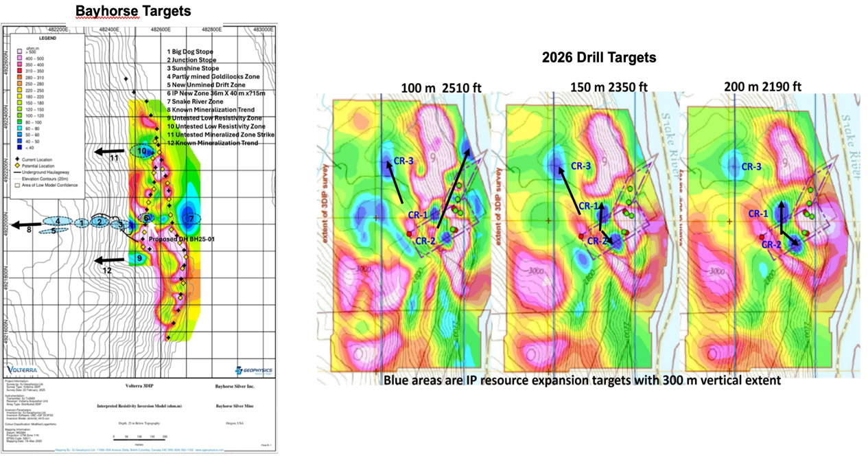Select the Current Location cross symbol in legend
868x456 pixels.
coord(19,159)
